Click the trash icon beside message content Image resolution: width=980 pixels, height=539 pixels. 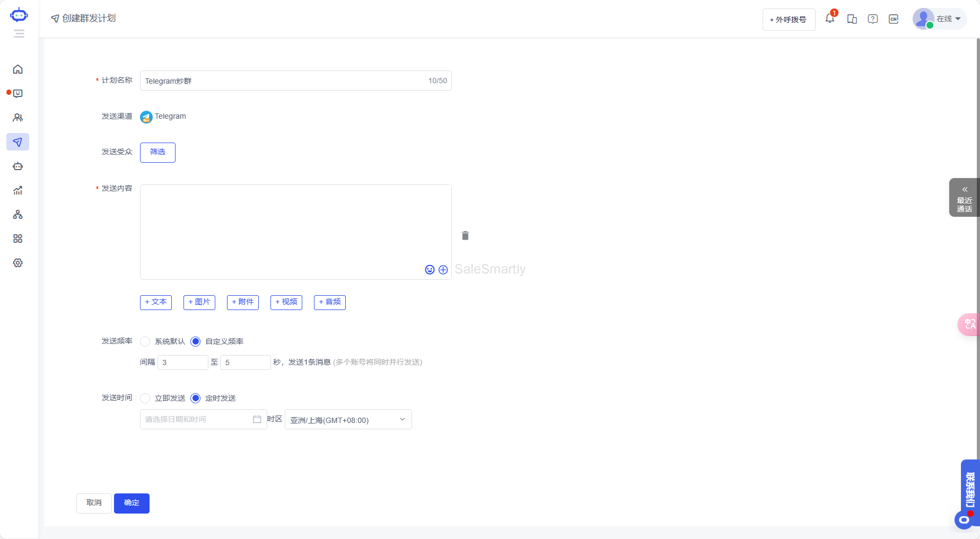tap(465, 236)
